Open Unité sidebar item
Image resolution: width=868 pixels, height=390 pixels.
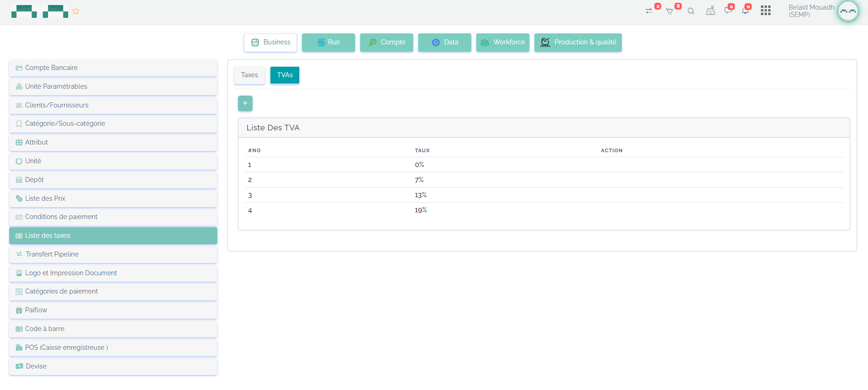click(113, 161)
